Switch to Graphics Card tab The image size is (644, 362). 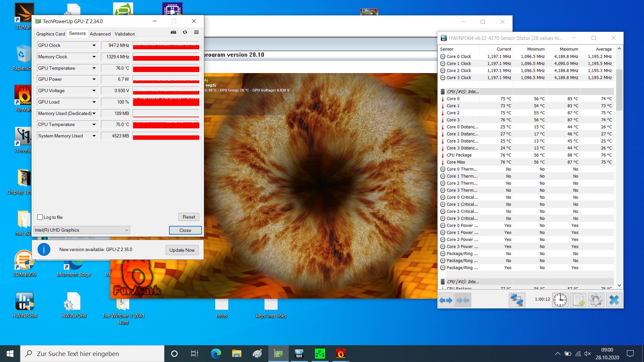click(x=51, y=34)
